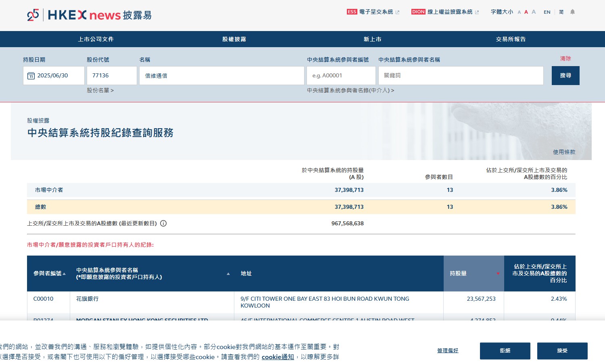Sort by 參與者編號 column
Screen dimensions: 605x364
coord(48,273)
